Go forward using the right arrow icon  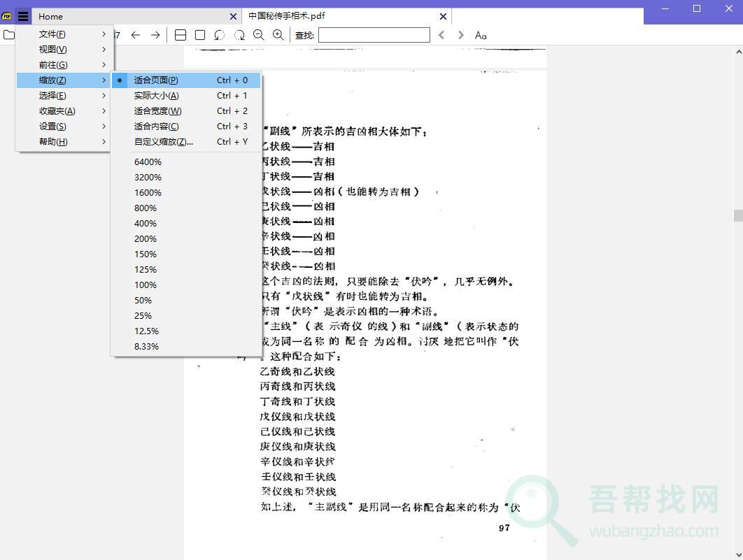point(155,34)
